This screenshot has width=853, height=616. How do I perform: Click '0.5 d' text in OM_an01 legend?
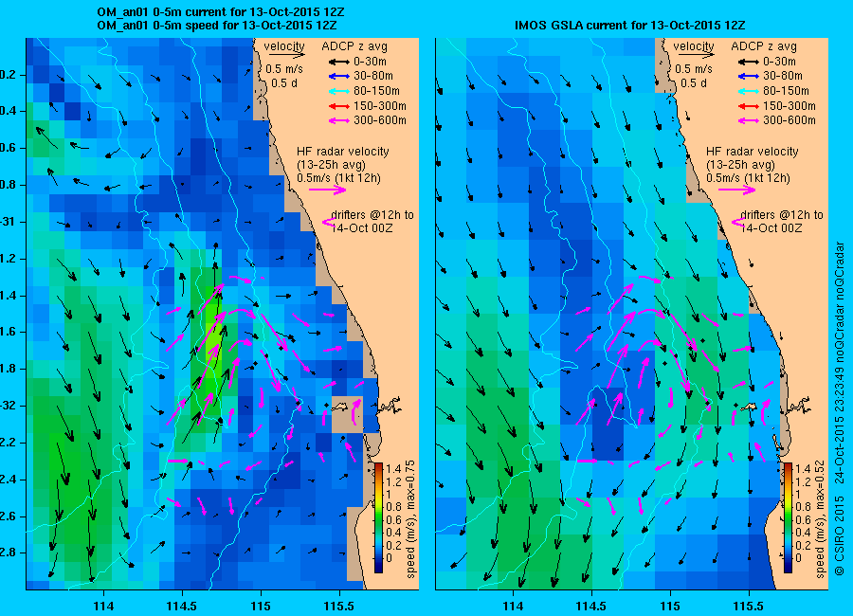pyautogui.click(x=284, y=83)
